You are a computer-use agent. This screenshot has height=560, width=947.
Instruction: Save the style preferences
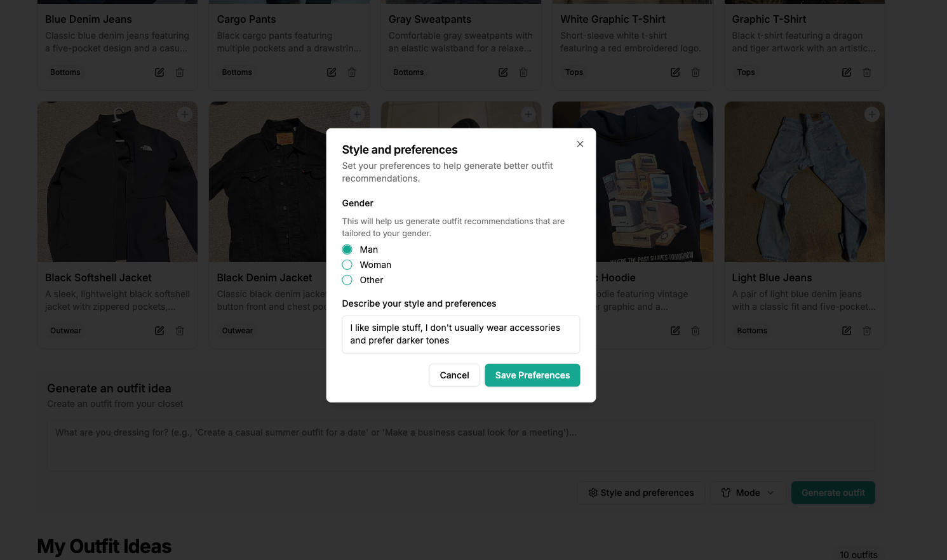pyautogui.click(x=532, y=375)
